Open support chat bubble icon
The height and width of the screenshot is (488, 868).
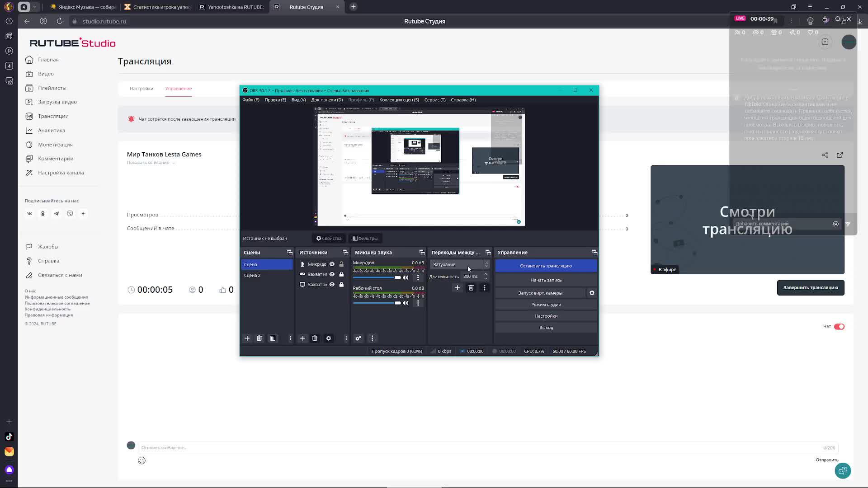pos(843,470)
